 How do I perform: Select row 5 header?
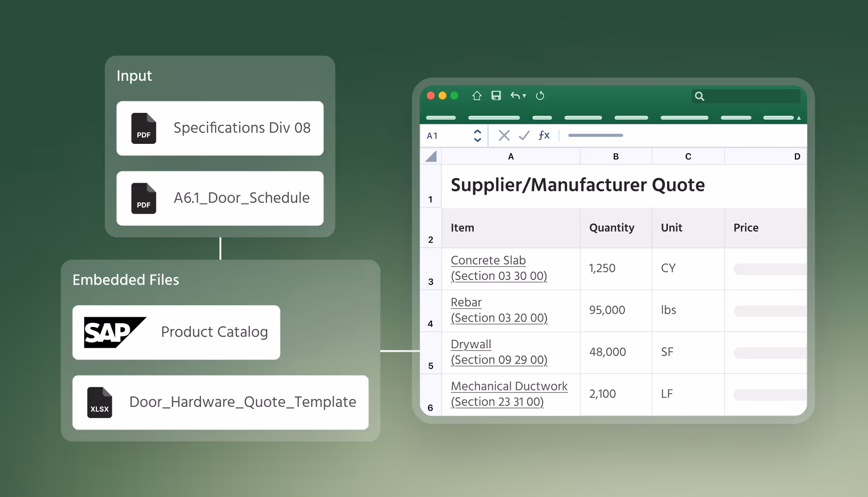pyautogui.click(x=431, y=353)
